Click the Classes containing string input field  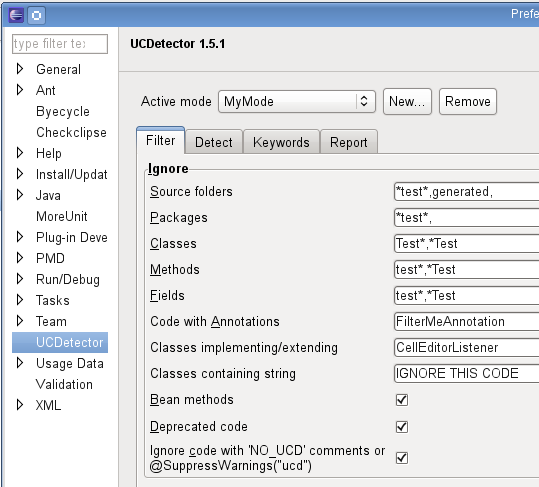click(x=466, y=374)
